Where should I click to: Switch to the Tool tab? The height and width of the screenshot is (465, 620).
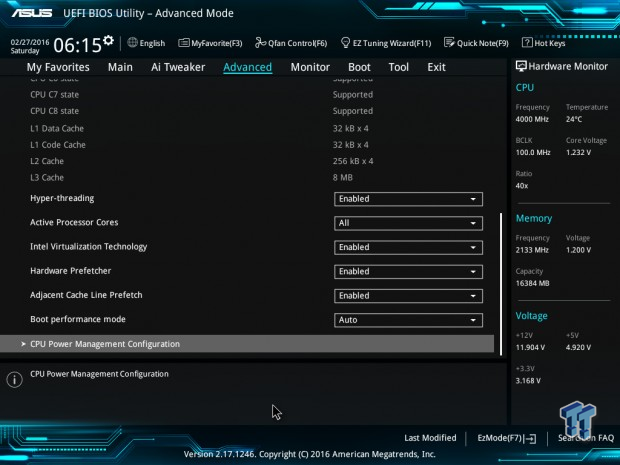(x=399, y=67)
